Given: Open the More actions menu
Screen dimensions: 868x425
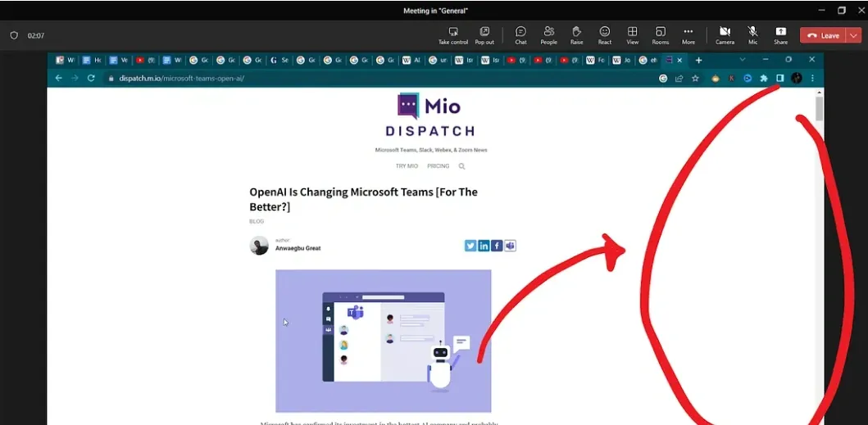Looking at the screenshot, I should coord(688,35).
